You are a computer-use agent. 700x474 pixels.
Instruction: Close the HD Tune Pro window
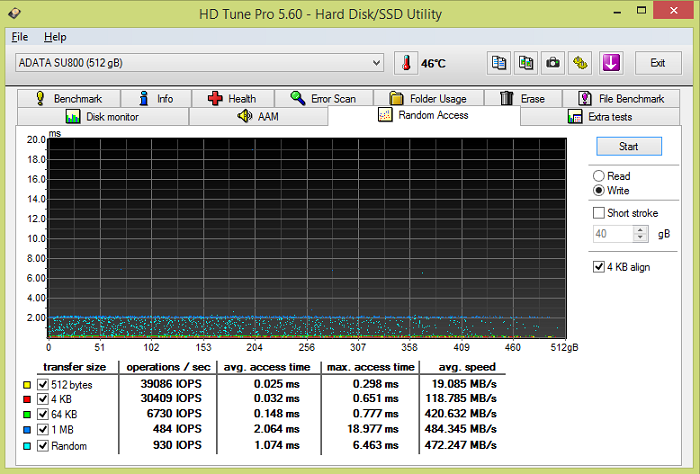(674, 10)
